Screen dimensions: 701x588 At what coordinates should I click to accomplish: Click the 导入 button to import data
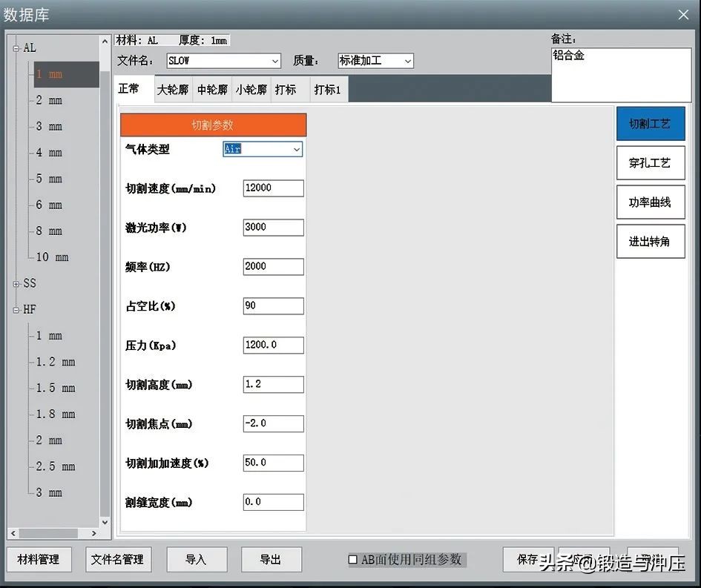(x=197, y=560)
